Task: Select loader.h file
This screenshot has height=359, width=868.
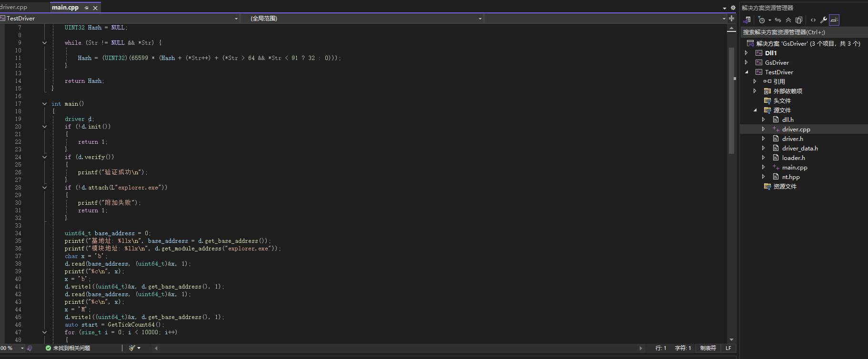Action: click(x=793, y=158)
